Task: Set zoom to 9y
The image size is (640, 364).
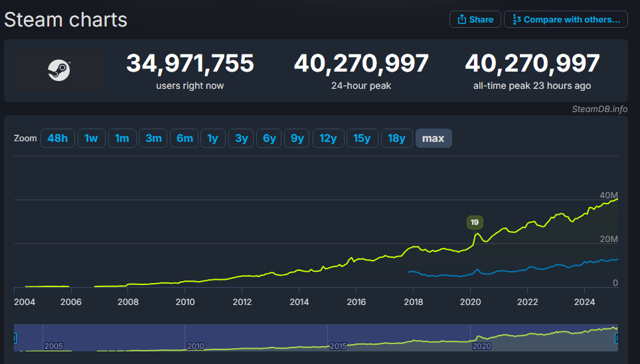Action: pos(297,138)
